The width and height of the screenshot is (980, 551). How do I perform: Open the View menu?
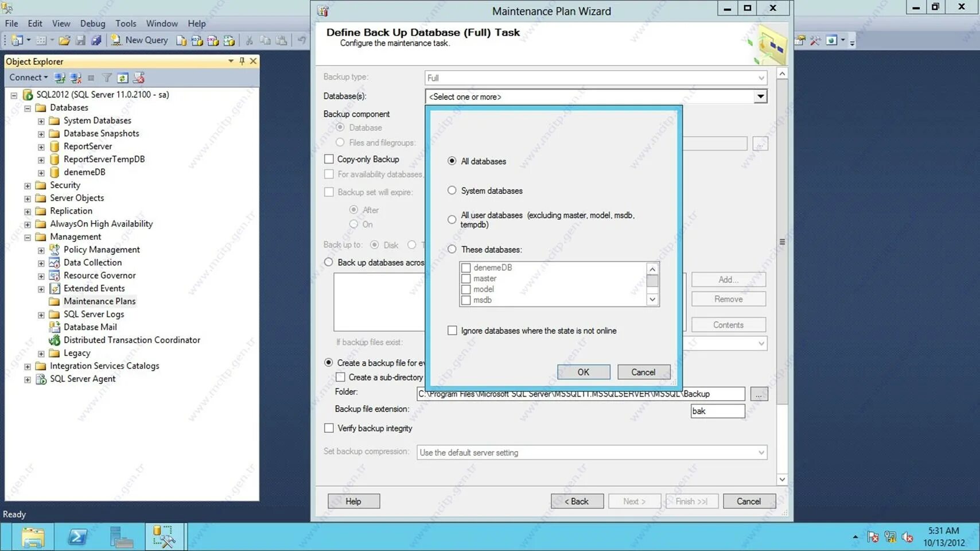(x=61, y=24)
